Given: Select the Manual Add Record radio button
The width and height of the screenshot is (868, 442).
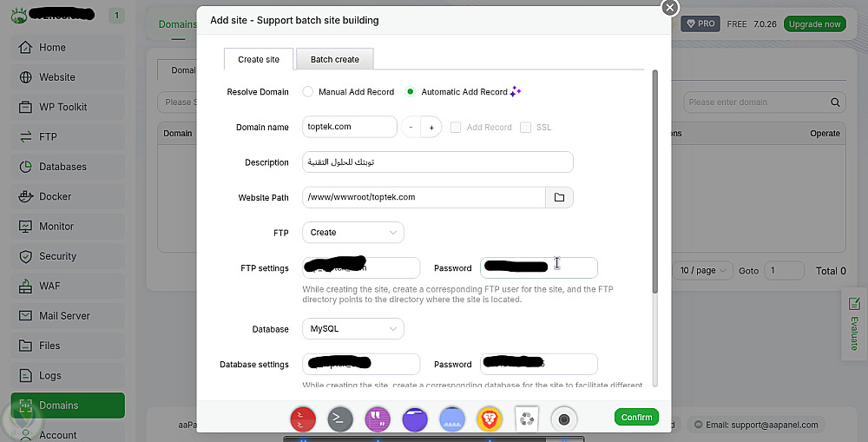Looking at the screenshot, I should [x=308, y=92].
